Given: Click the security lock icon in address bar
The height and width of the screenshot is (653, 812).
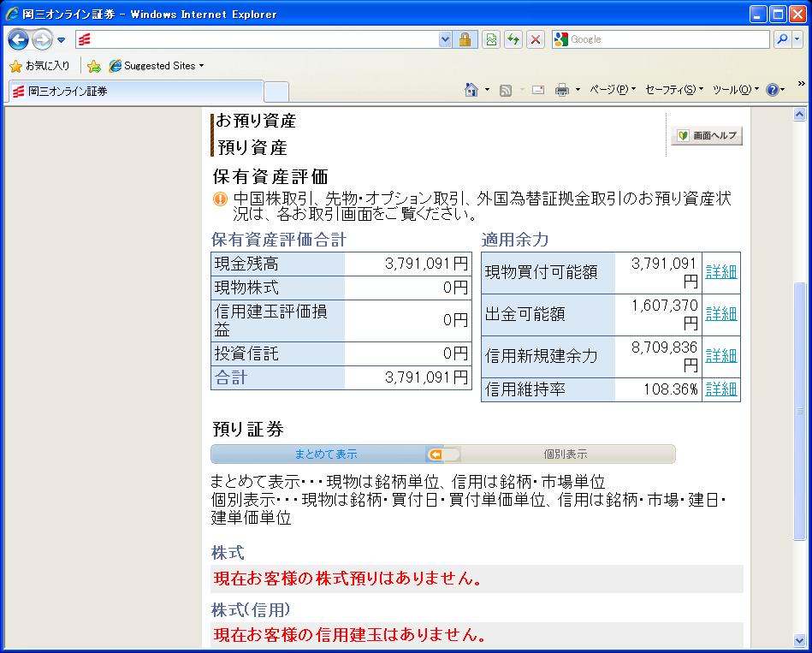Looking at the screenshot, I should [x=465, y=39].
